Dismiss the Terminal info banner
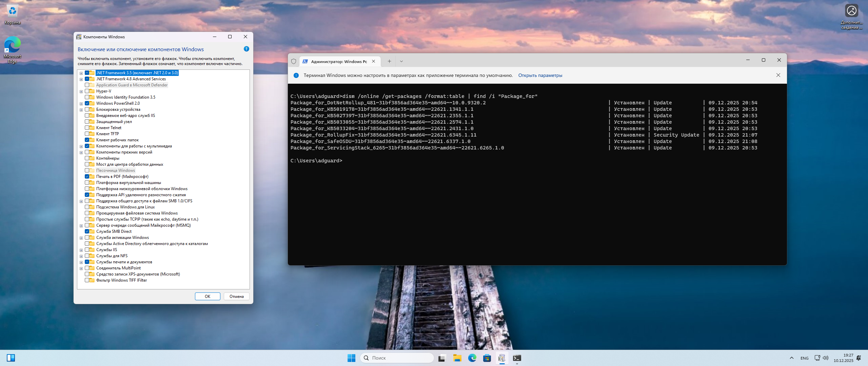Image resolution: width=868 pixels, height=366 pixels. [x=778, y=75]
